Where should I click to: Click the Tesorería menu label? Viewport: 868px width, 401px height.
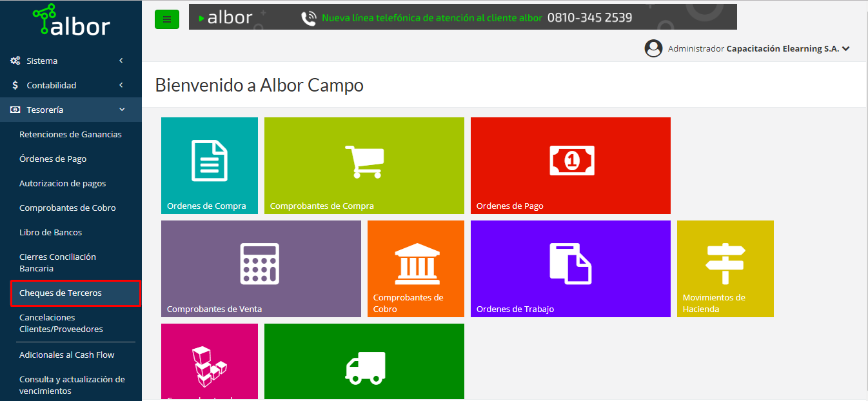[x=45, y=110]
